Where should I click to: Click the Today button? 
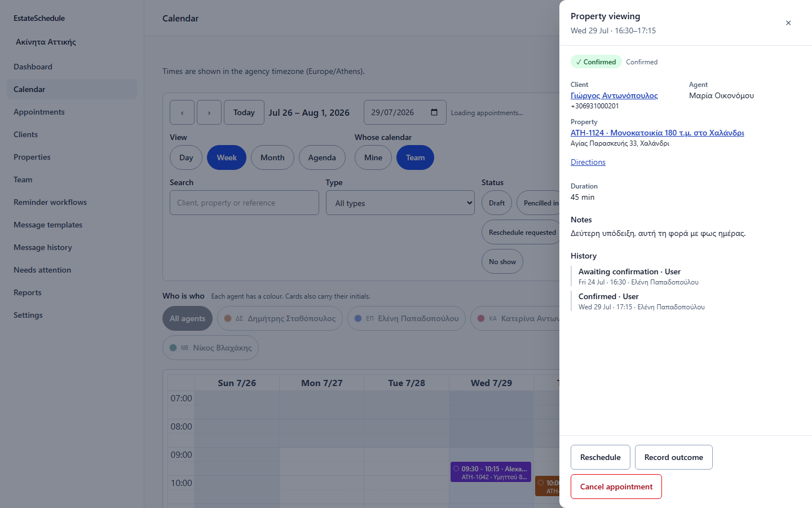point(244,112)
